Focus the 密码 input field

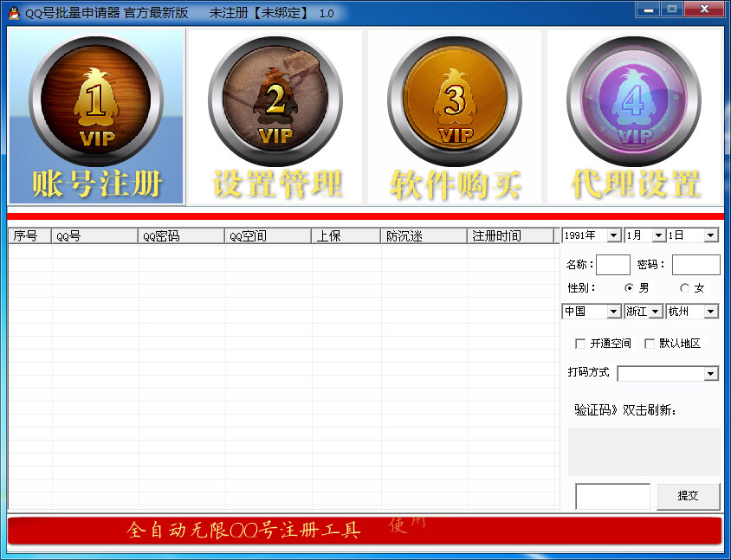point(695,265)
